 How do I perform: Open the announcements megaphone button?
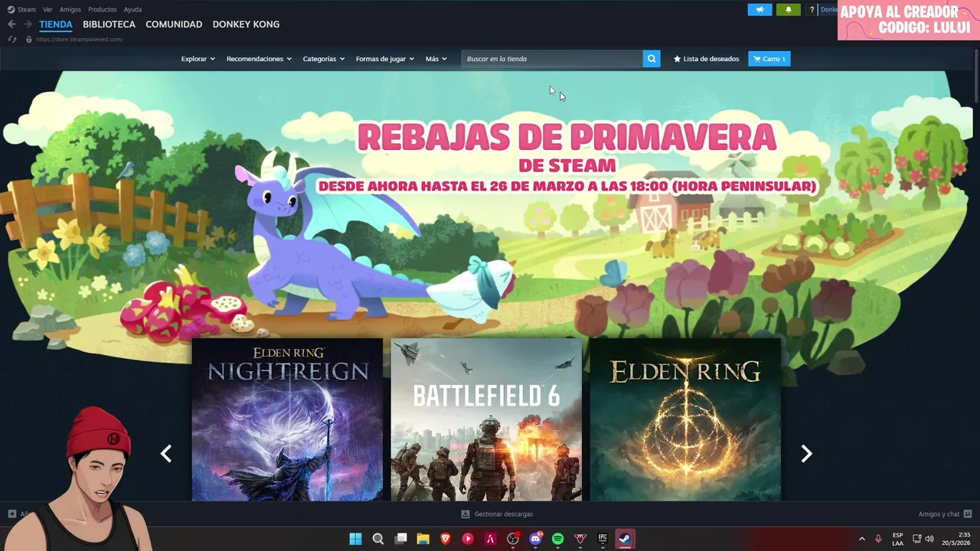[759, 10]
